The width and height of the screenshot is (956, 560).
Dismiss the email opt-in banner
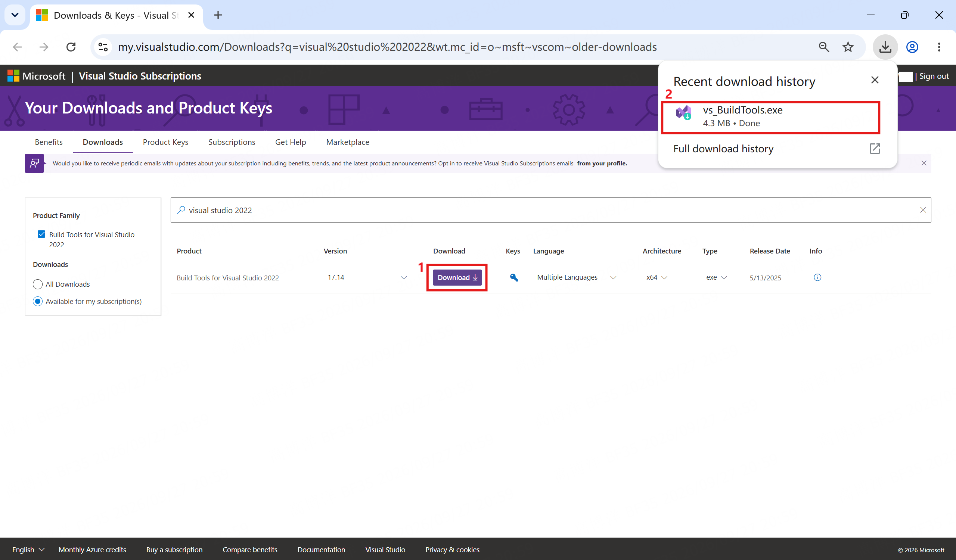coord(924,164)
